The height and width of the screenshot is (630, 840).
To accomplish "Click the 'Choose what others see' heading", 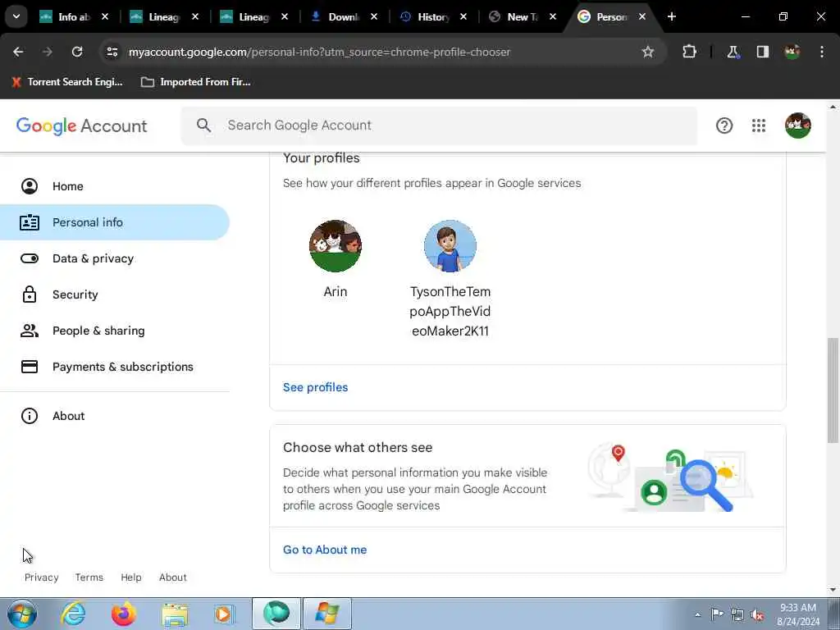I will pos(358,447).
